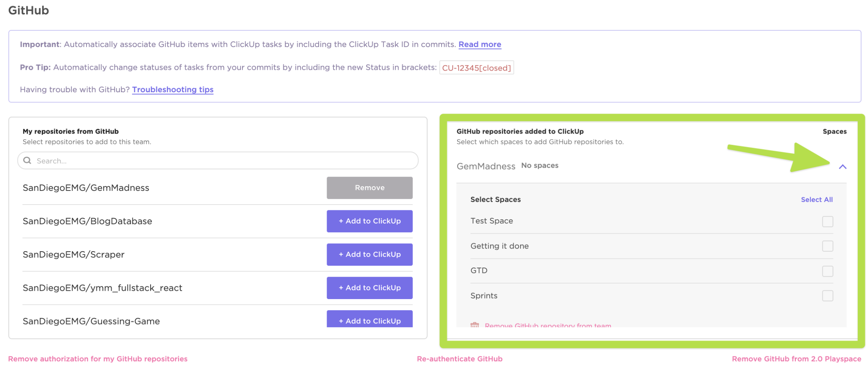This screenshot has height=375, width=868.
Task: Collapse the GemMadness spaces chevron
Action: pos(842,167)
